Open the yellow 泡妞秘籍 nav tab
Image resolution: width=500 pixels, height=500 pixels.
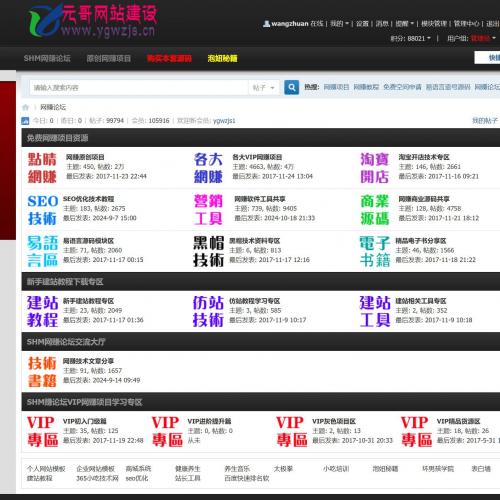point(222,58)
